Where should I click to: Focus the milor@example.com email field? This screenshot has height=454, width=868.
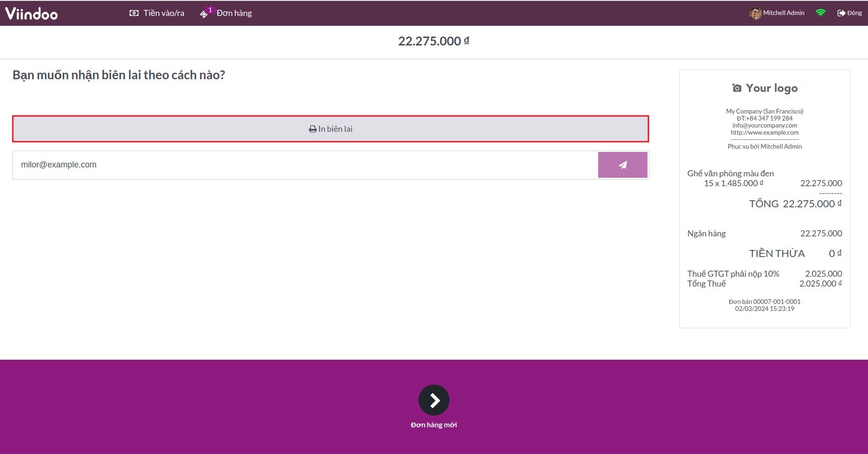click(x=305, y=165)
